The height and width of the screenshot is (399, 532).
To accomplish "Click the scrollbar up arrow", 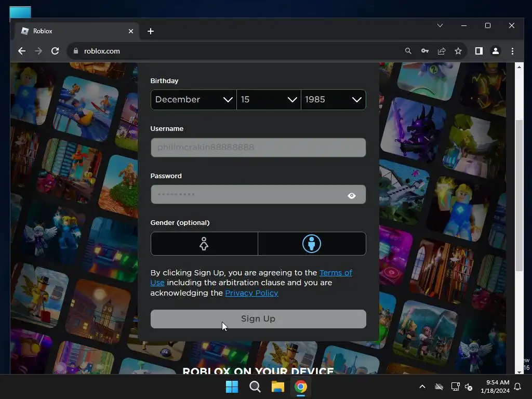I will [519, 67].
